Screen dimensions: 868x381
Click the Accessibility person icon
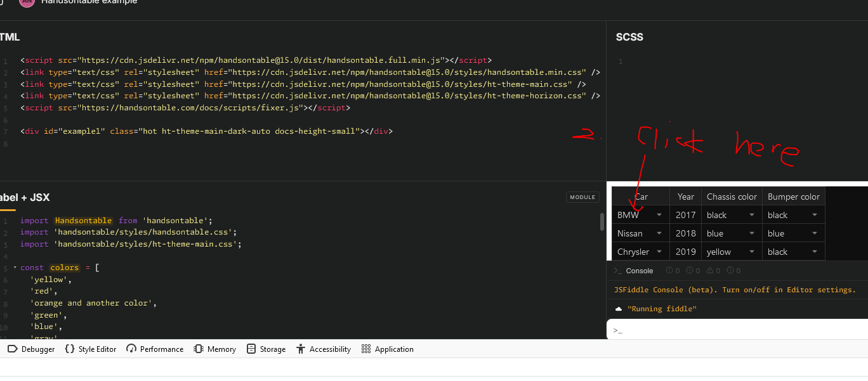pos(301,349)
